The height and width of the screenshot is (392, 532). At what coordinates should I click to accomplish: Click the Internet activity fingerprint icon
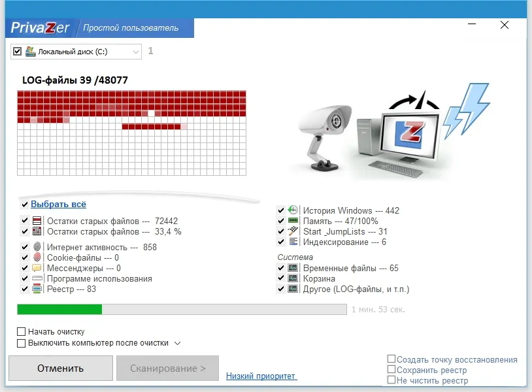(37, 246)
